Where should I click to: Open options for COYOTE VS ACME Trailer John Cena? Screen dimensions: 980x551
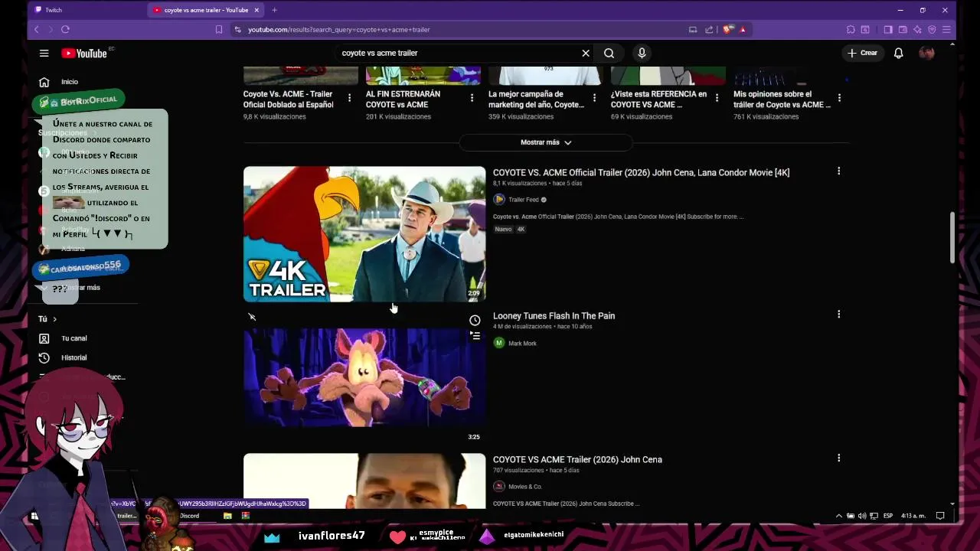838,458
